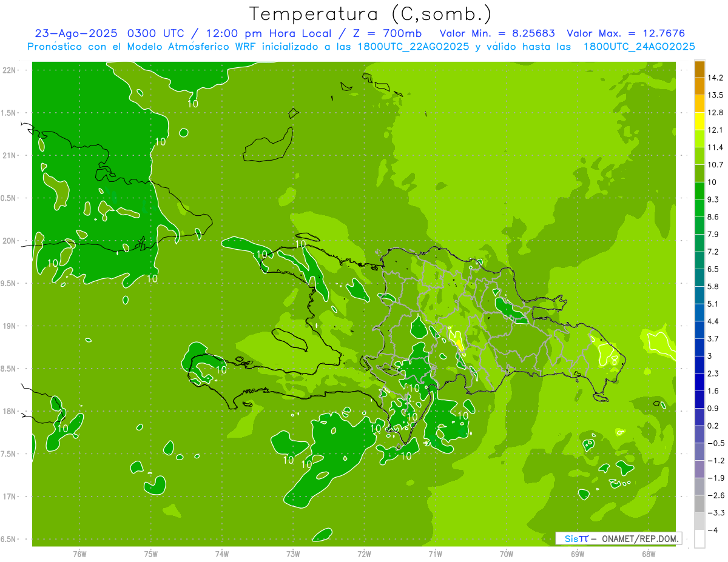Click the colorbar label '0.9'
728x562 pixels.
[713, 409]
